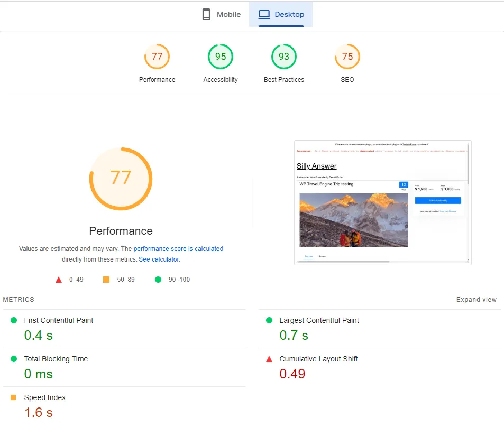Open the 'performance score is calculated' link
This screenshot has width=504, height=427.
(x=178, y=249)
